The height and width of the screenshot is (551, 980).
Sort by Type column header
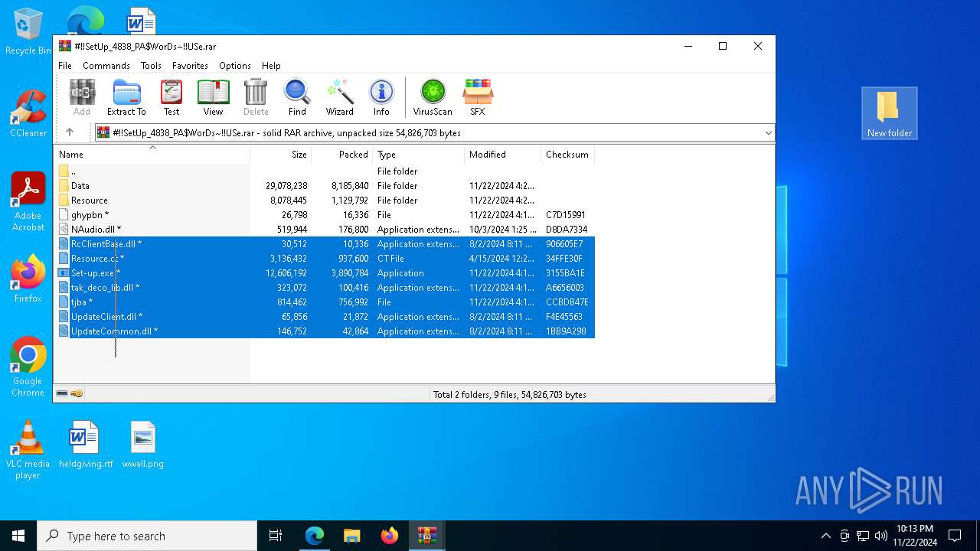point(418,155)
